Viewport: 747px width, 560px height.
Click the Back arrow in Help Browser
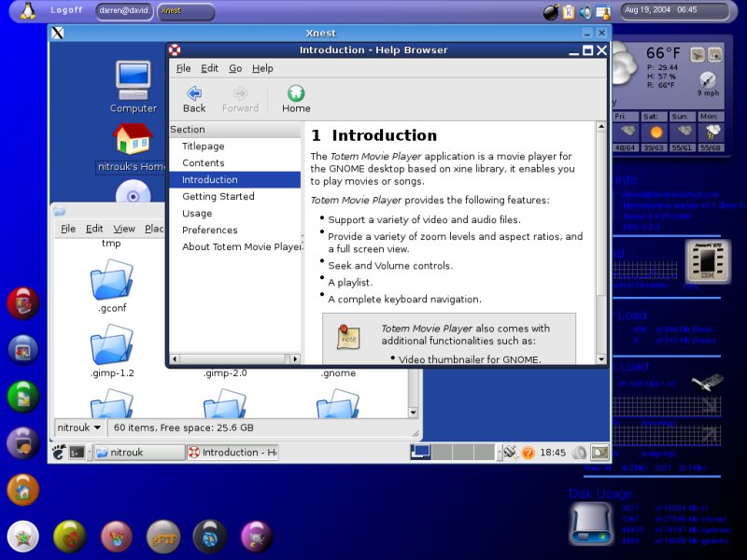[x=194, y=93]
